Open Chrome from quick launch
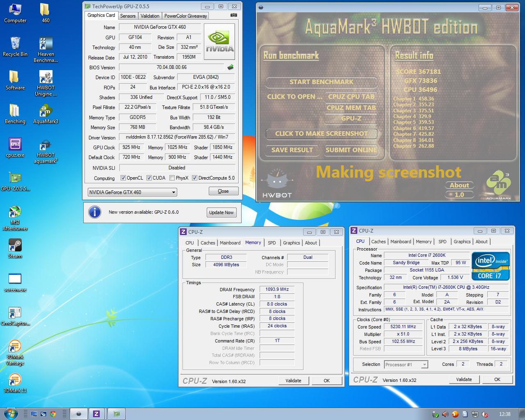 (x=53, y=414)
